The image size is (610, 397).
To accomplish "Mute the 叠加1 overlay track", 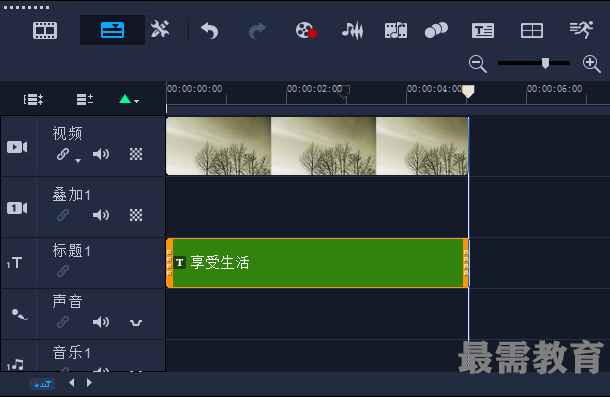I will click(x=101, y=215).
